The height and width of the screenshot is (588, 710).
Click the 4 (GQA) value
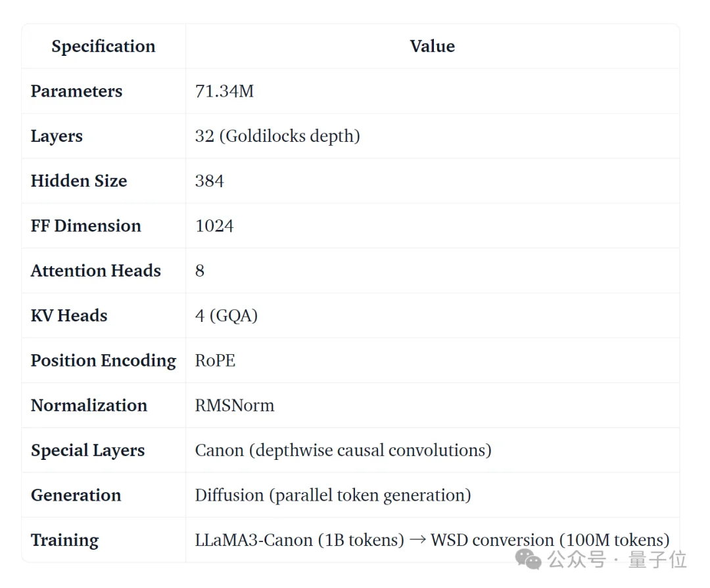[226, 315]
